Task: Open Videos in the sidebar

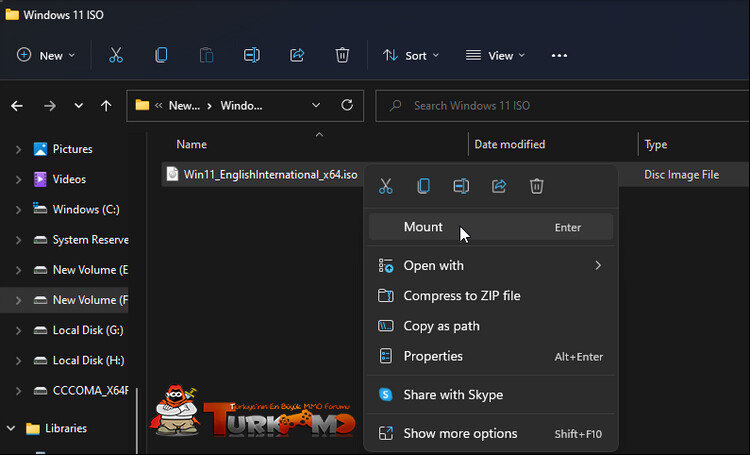Action: (69, 179)
